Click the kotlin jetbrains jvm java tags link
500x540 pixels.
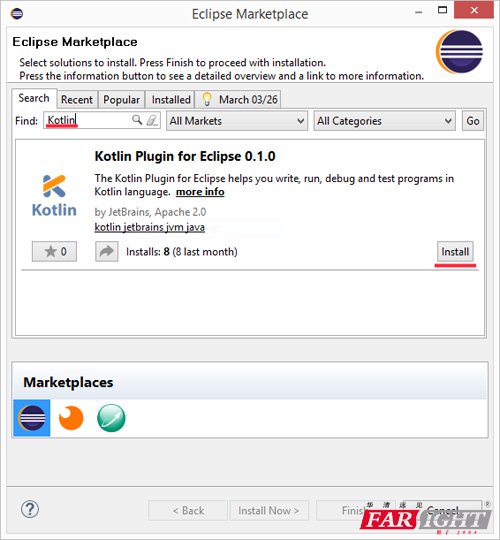(150, 227)
